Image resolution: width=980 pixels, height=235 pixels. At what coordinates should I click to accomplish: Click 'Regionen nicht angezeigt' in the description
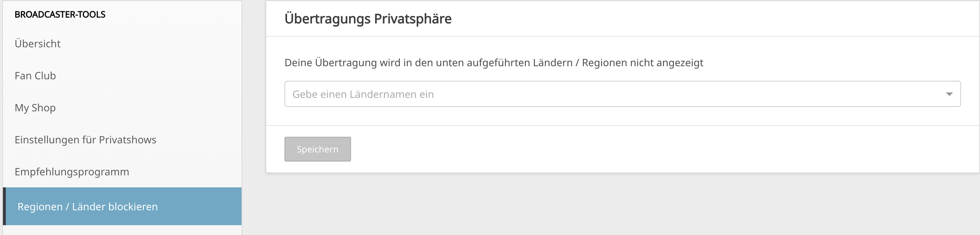click(642, 63)
